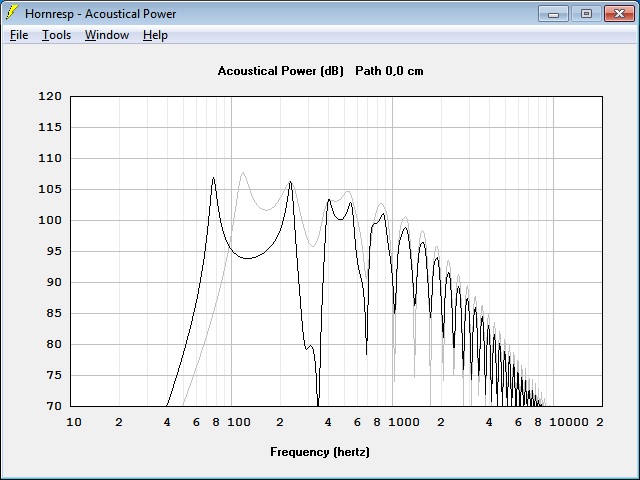Click the 80 dB axis value

(x=53, y=344)
